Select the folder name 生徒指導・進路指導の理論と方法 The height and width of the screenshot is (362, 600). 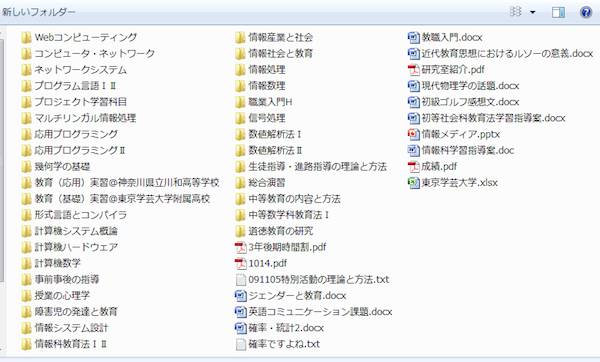coord(318,166)
